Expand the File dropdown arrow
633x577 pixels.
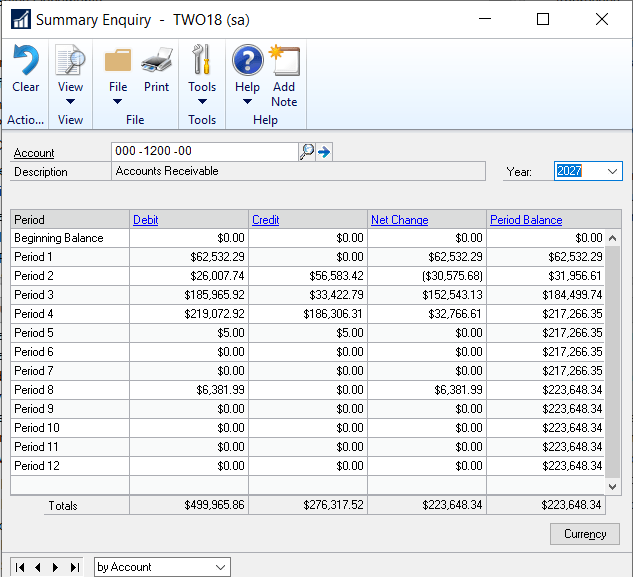pyautogui.click(x=118, y=101)
